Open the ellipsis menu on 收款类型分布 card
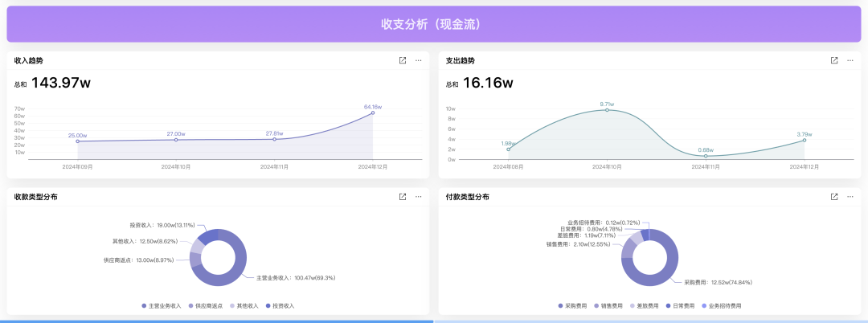The image size is (868, 323). tap(419, 197)
